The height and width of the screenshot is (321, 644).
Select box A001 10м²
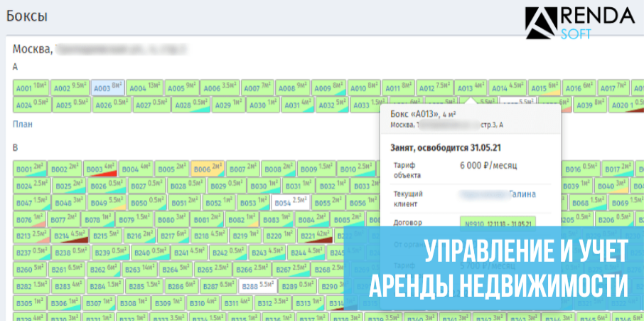tap(31, 88)
